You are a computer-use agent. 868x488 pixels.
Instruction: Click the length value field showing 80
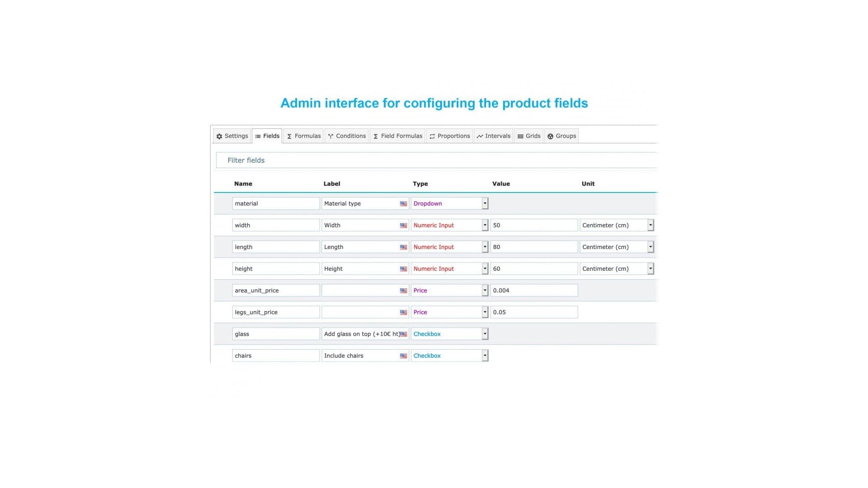pos(534,247)
